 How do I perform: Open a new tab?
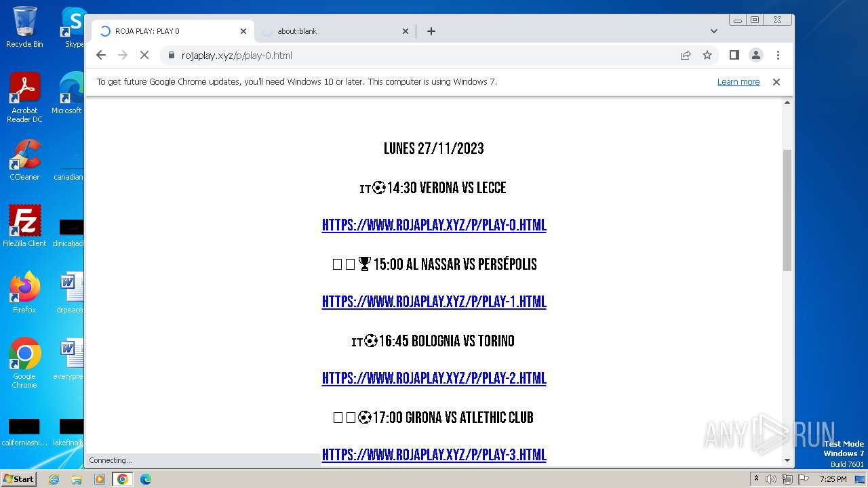point(431,31)
